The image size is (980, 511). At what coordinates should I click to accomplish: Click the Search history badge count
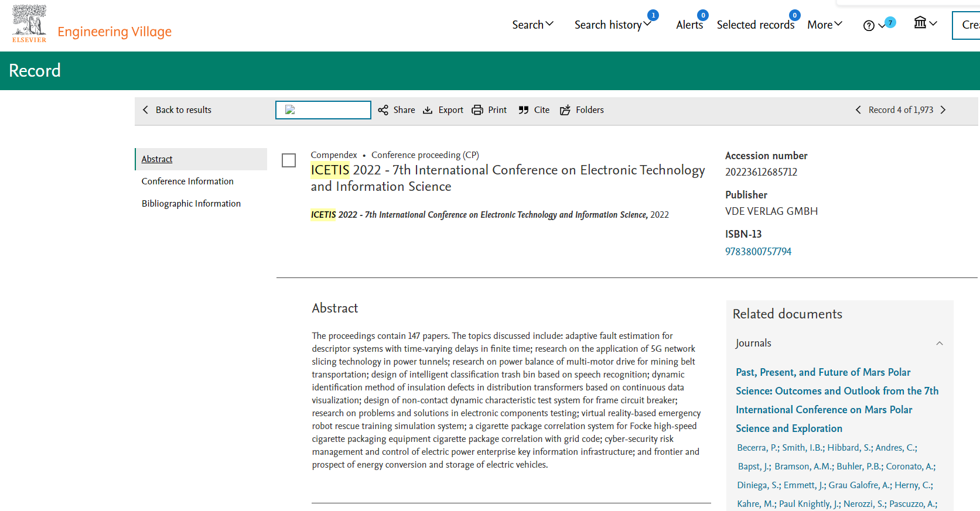(x=653, y=15)
